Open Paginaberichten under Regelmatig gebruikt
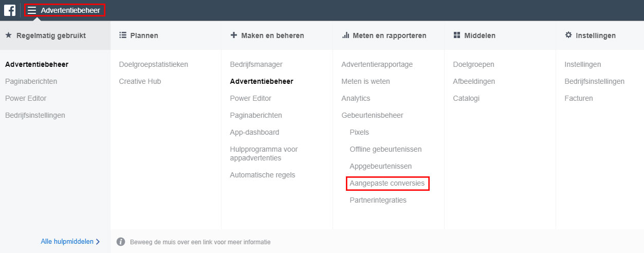This screenshot has height=253, width=644. 31,81
